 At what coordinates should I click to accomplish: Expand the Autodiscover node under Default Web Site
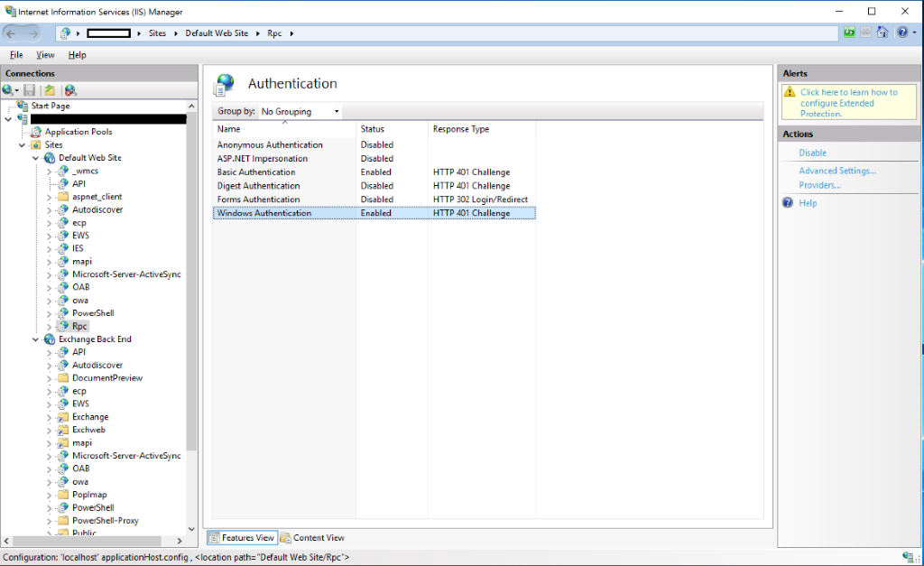[50, 209]
